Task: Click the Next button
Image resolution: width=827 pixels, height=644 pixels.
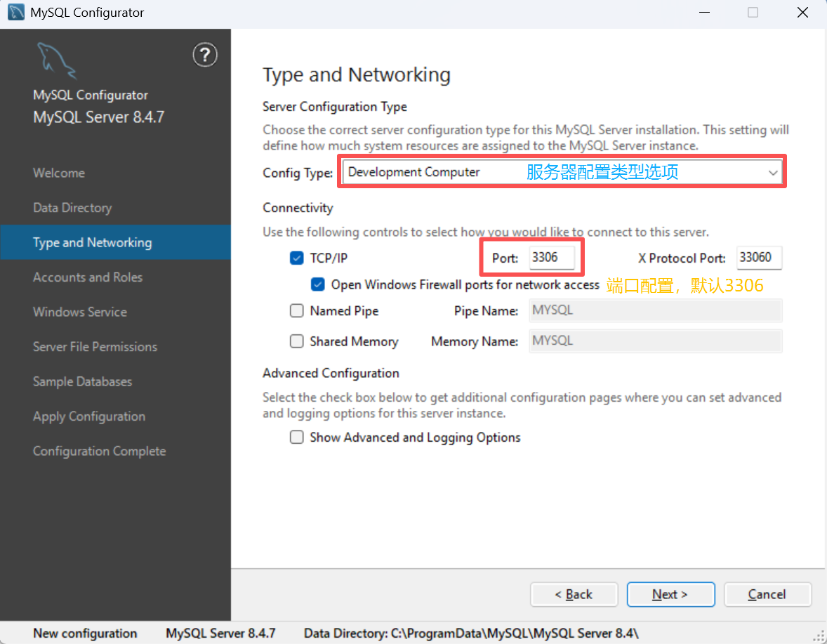Action: click(x=670, y=594)
